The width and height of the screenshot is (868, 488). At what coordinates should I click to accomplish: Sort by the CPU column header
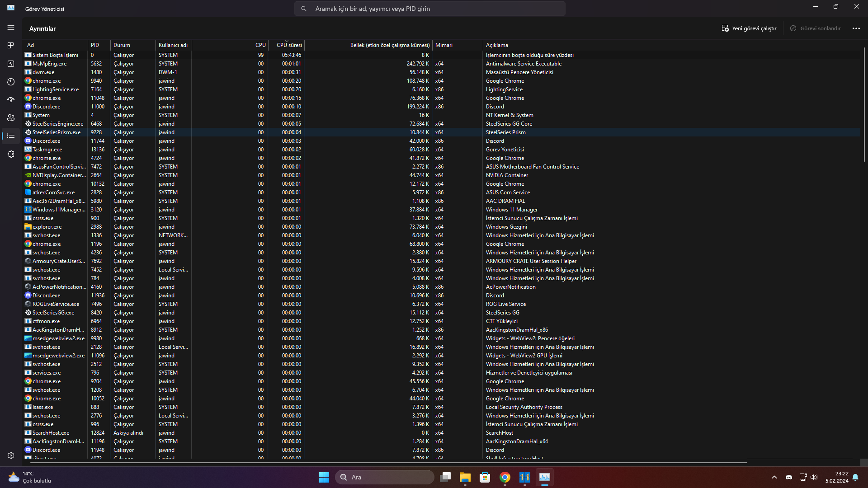pos(230,45)
